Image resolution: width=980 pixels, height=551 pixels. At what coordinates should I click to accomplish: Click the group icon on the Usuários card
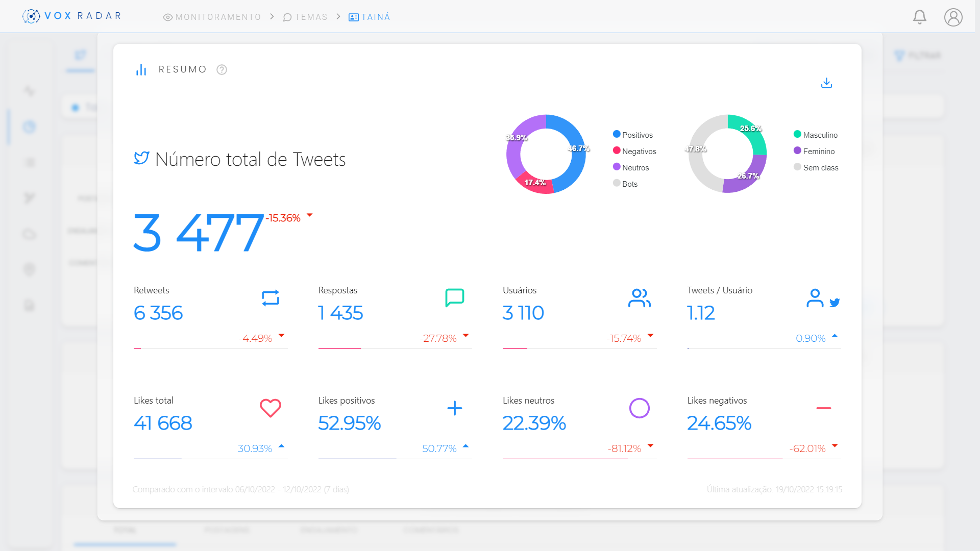coord(640,298)
